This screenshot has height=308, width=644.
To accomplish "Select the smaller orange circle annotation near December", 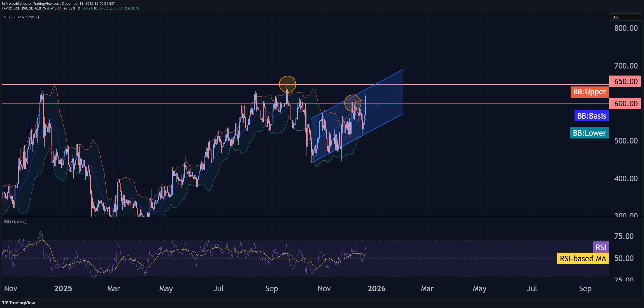I will (x=353, y=104).
